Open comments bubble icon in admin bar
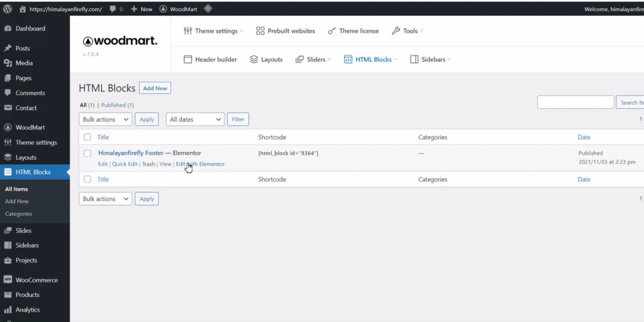Image resolution: width=644 pixels, height=322 pixels. pyautogui.click(x=113, y=9)
